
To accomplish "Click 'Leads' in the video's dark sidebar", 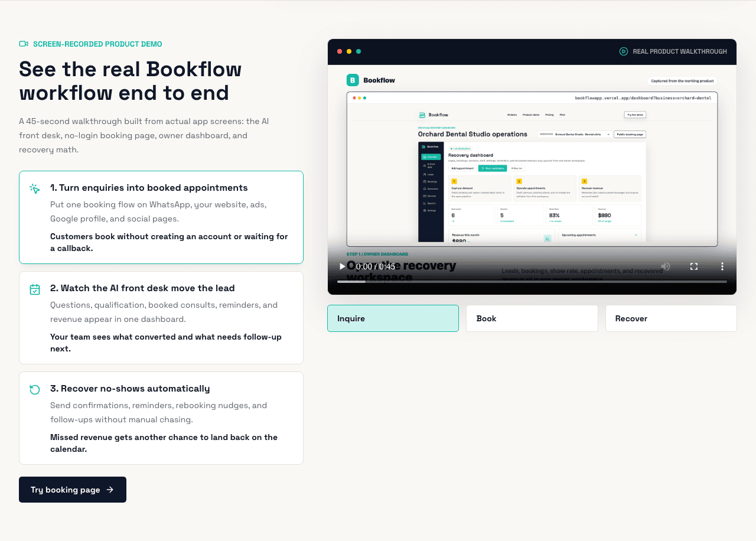I will pos(429,174).
